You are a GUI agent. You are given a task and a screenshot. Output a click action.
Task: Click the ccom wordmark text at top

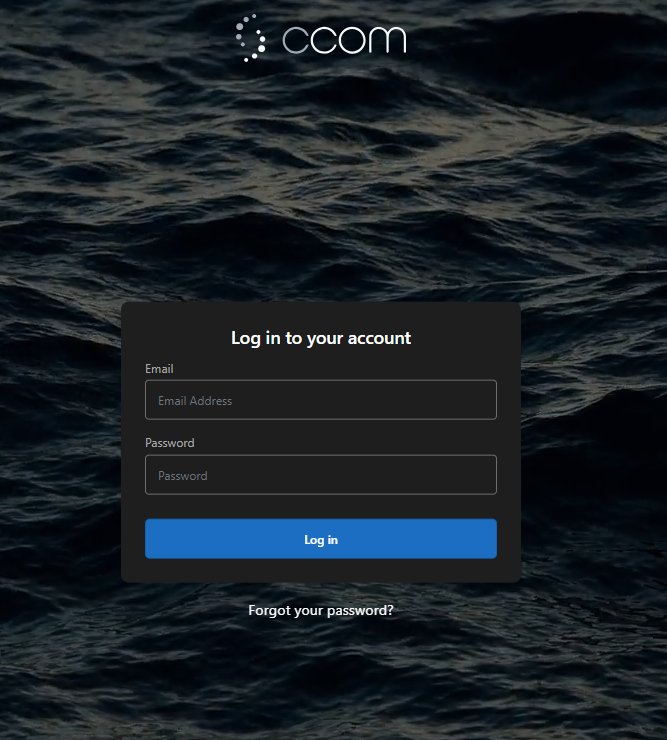(344, 40)
